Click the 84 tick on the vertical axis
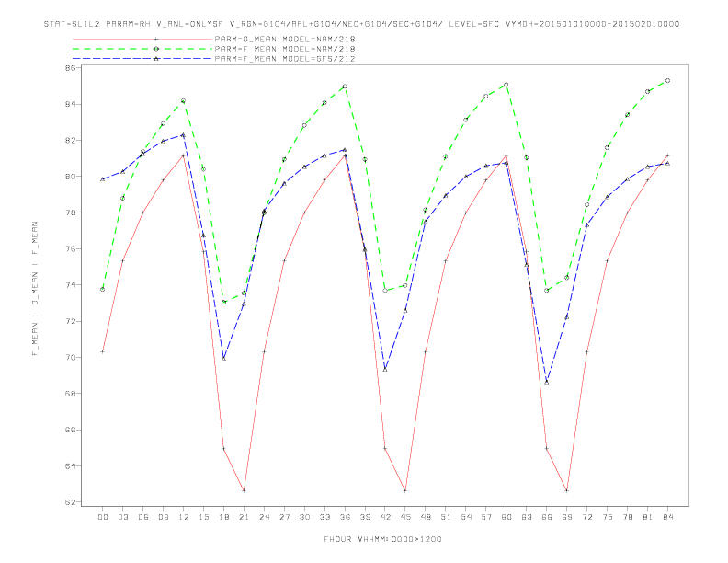The width and height of the screenshot is (728, 563). 70,104
